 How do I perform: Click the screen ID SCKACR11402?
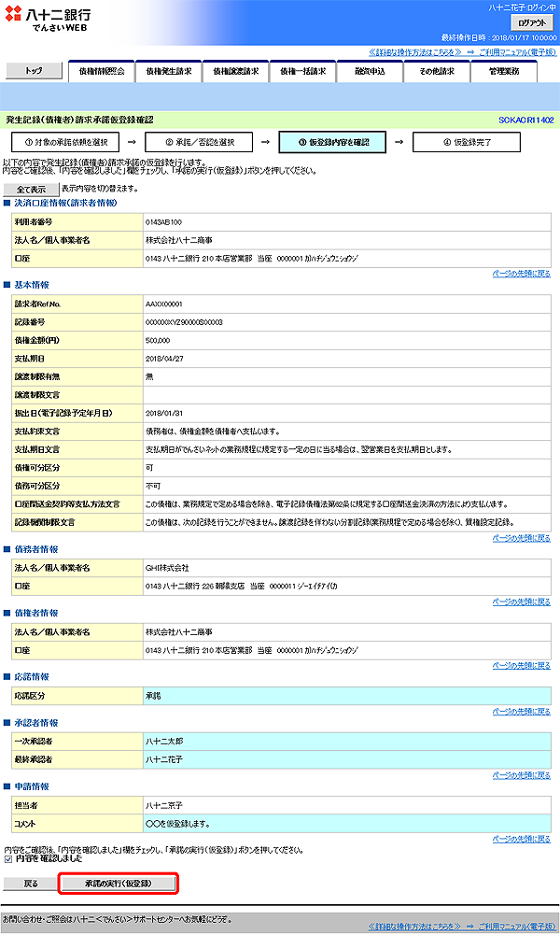(x=526, y=120)
